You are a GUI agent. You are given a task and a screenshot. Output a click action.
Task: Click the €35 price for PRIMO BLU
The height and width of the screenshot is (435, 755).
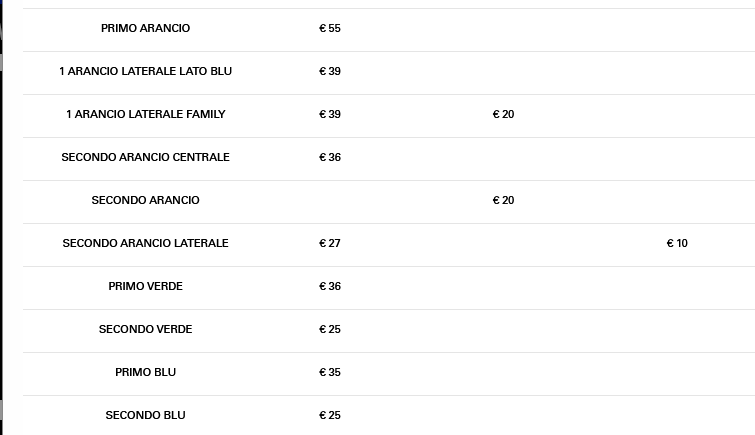pos(330,372)
